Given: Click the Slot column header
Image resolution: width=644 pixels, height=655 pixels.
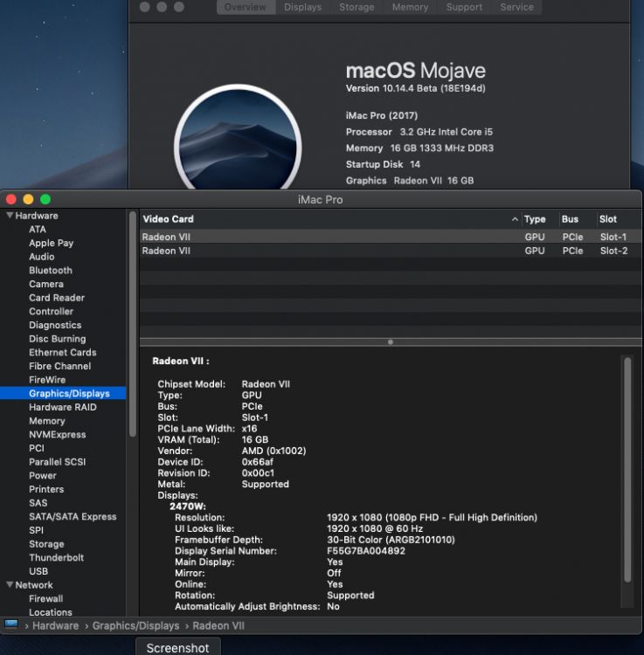Looking at the screenshot, I should click(608, 219).
